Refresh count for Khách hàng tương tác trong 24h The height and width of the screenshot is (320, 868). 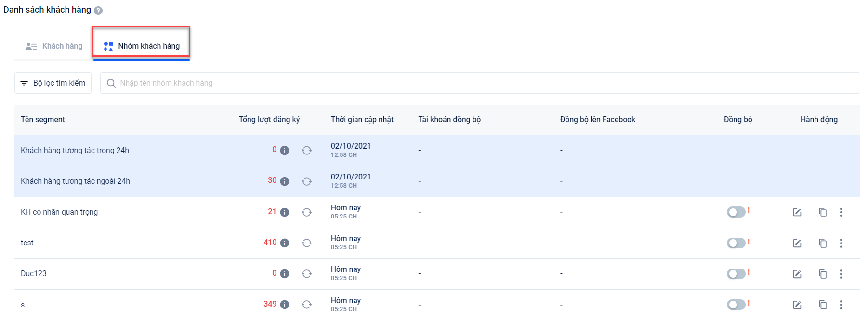[306, 151]
